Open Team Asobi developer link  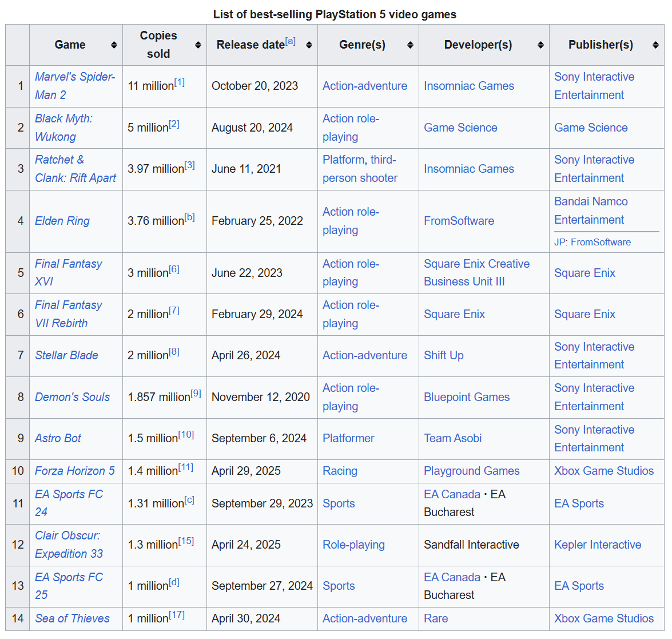point(452,438)
